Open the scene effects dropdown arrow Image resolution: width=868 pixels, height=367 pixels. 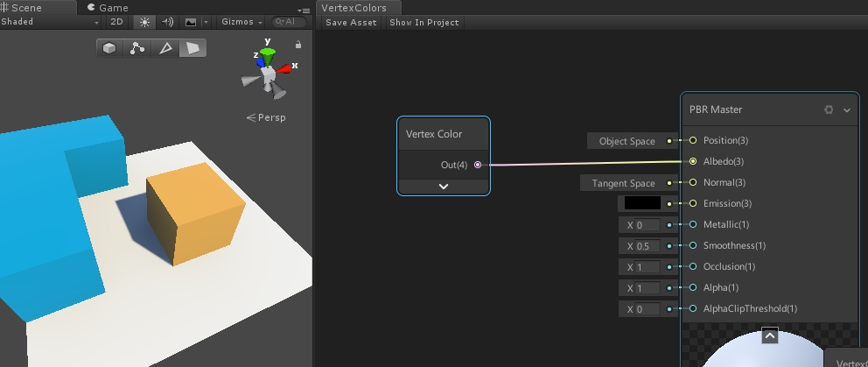click(206, 22)
